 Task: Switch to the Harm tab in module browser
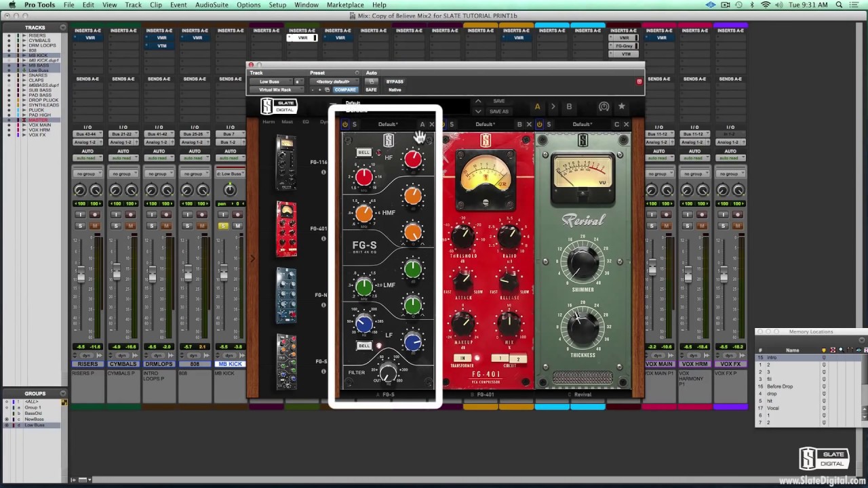(269, 122)
